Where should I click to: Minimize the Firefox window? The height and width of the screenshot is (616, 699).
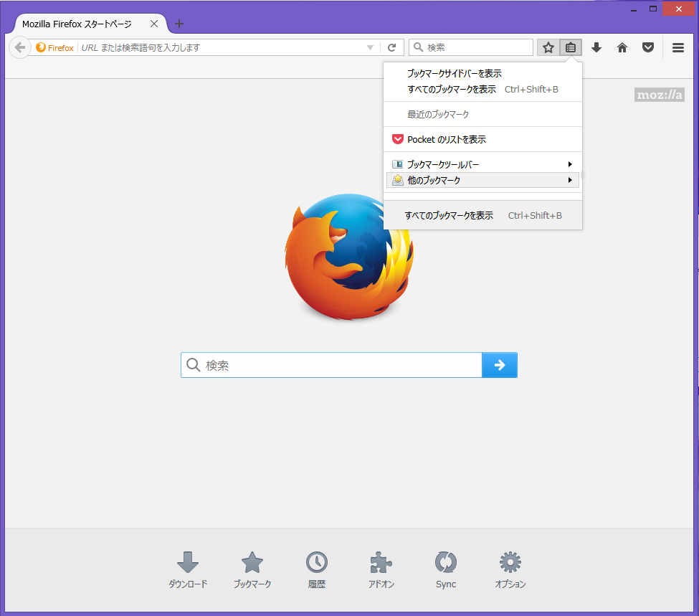click(634, 9)
